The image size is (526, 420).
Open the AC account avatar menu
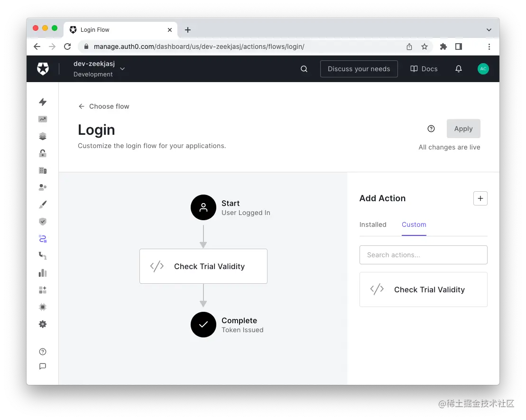click(x=483, y=68)
